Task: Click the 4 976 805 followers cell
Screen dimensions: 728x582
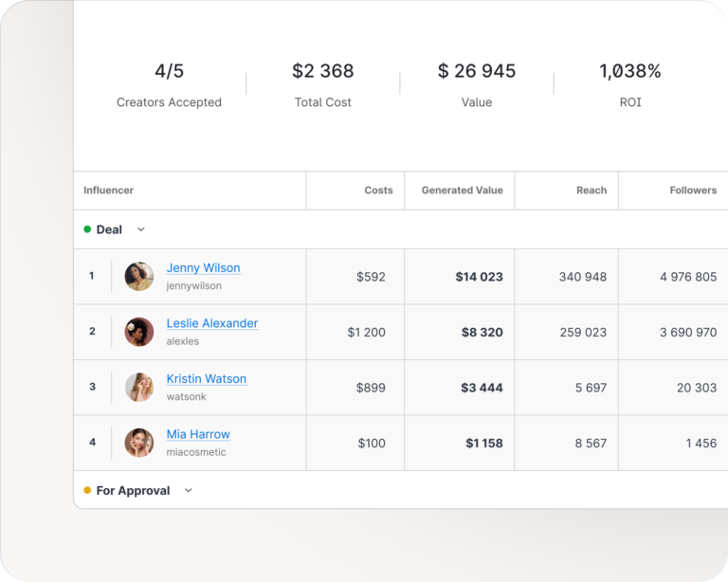Action: coord(688,277)
